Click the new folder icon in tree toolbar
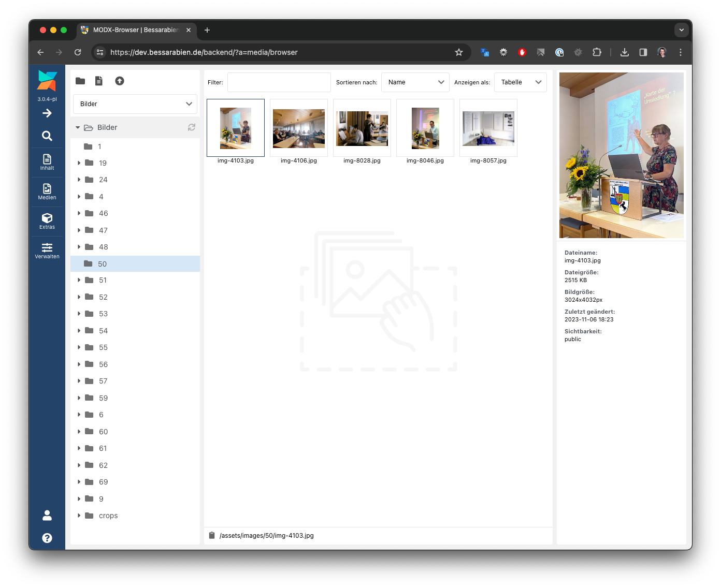 [x=80, y=81]
